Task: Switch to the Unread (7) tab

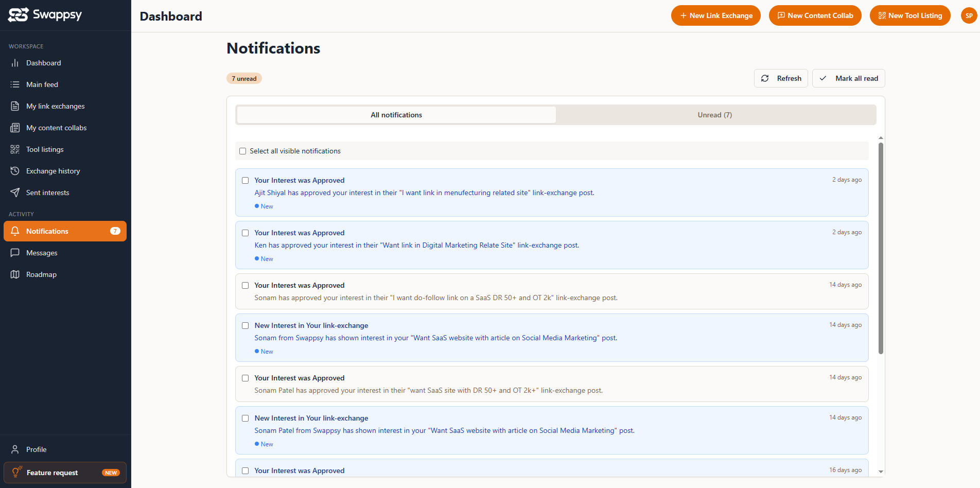Action: point(715,115)
